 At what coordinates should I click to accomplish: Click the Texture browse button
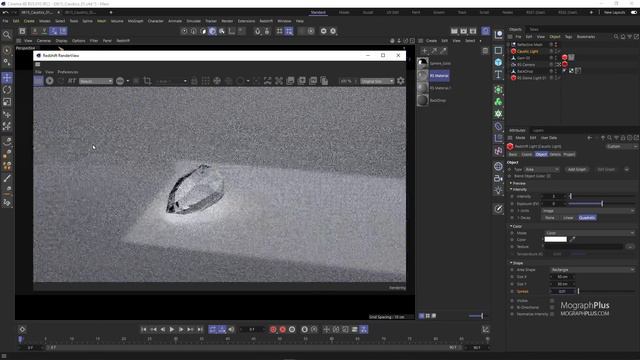[630, 247]
